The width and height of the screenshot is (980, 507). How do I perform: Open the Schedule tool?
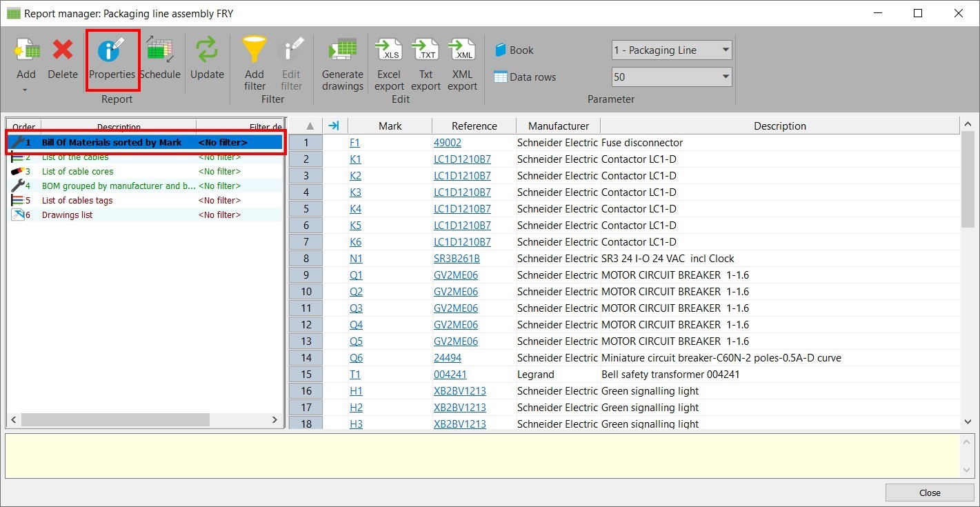(x=160, y=59)
